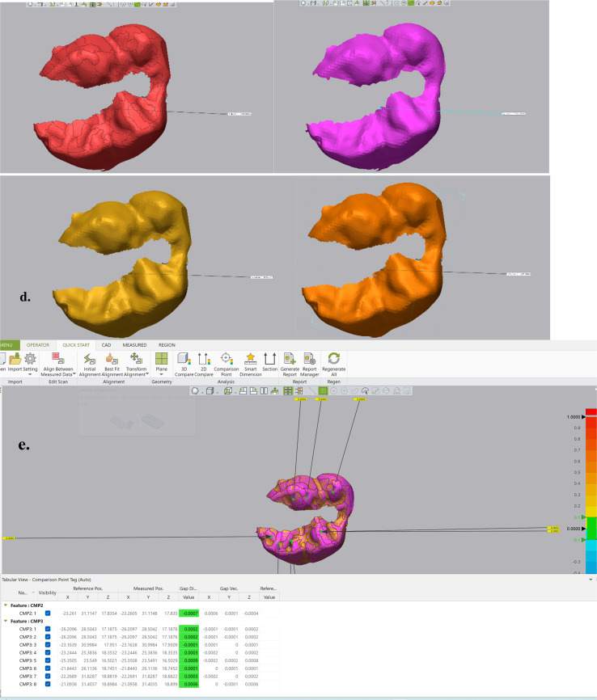This screenshot has height=700, width=597.
Task: Launch the 3D Compare analysis
Action: [184, 364]
